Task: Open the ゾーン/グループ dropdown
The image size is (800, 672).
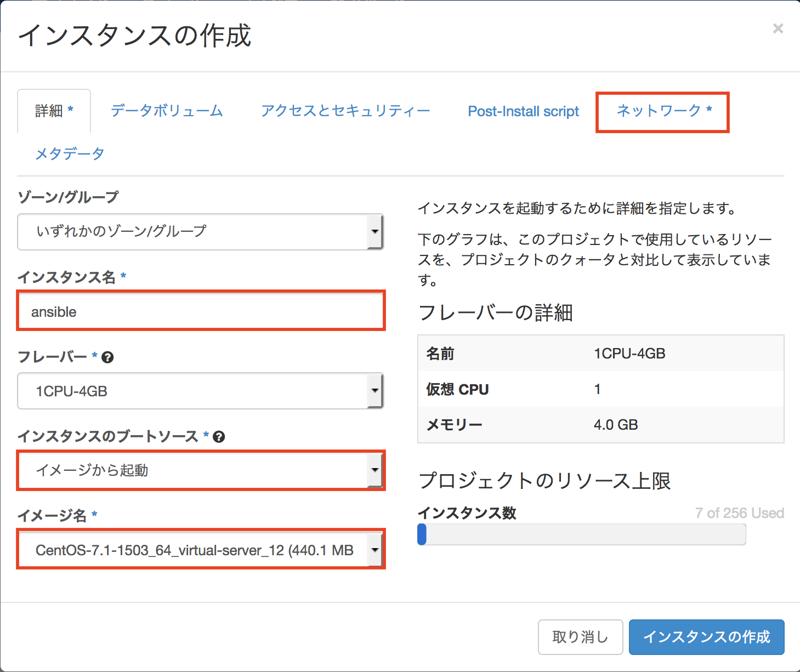Action: 200,232
